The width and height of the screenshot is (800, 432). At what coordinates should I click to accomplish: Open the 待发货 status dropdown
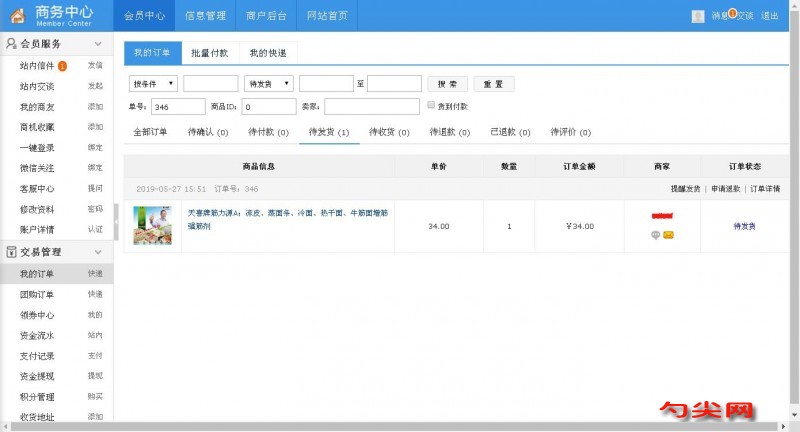click(x=269, y=84)
